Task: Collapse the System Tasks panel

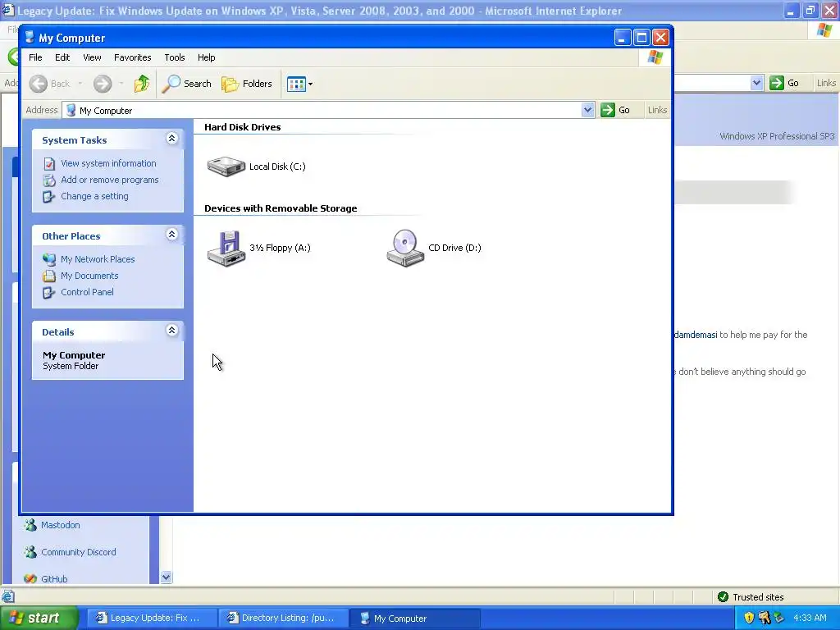Action: click(172, 139)
